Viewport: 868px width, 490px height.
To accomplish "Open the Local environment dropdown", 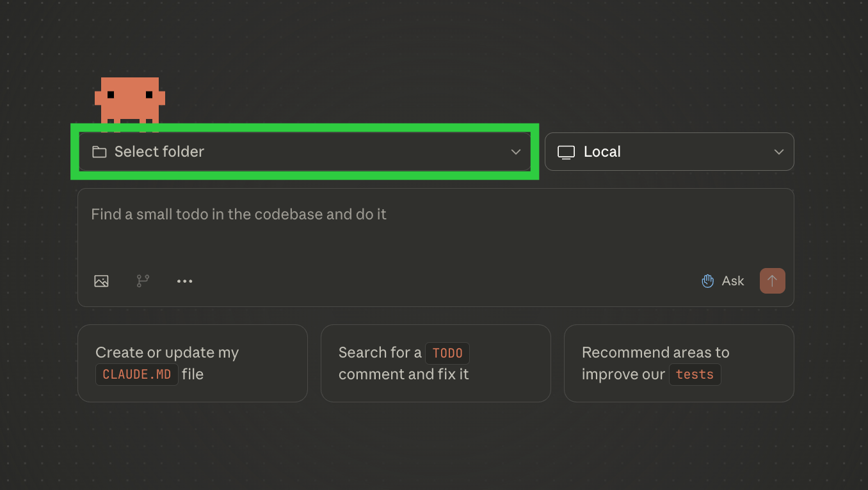I will pyautogui.click(x=669, y=152).
